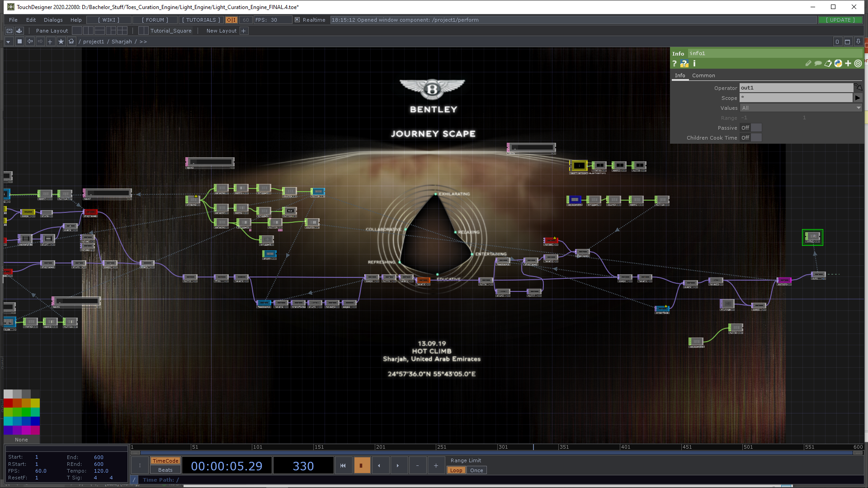Go forward with the right arrow icon

coord(40,42)
